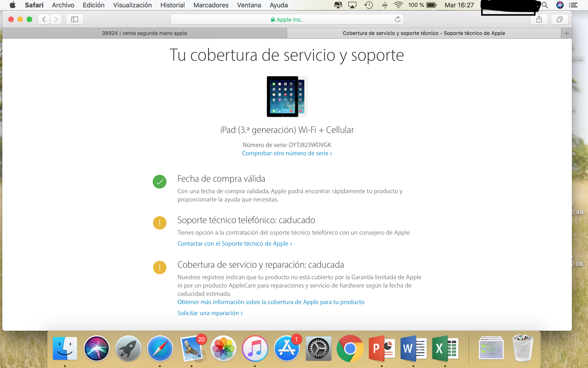
Task: Open AirPlay display menu bar icon
Action: tap(352, 5)
